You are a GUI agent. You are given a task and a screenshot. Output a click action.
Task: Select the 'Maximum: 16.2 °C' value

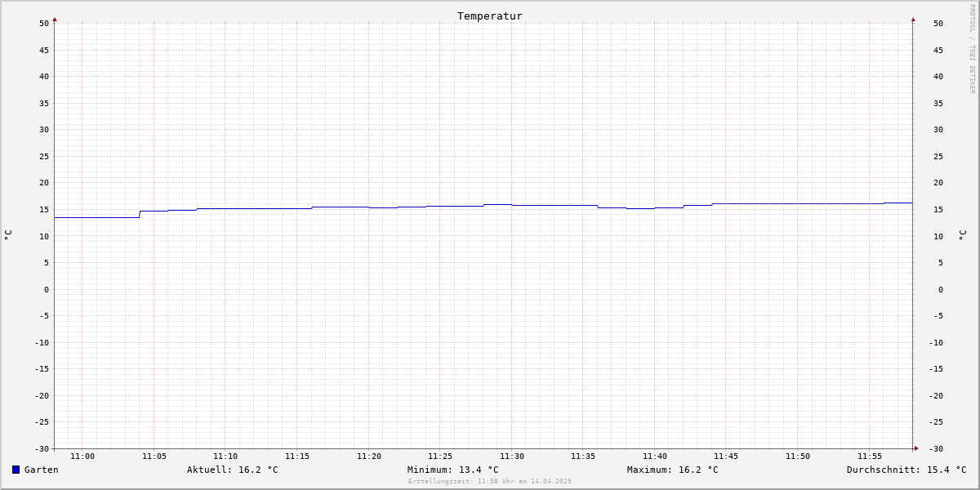click(x=673, y=470)
